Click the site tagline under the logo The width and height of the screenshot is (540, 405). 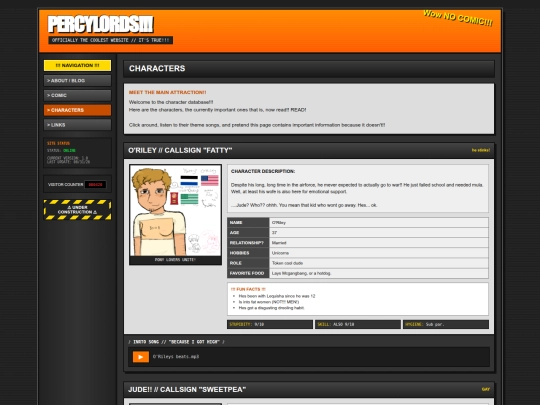(111, 40)
